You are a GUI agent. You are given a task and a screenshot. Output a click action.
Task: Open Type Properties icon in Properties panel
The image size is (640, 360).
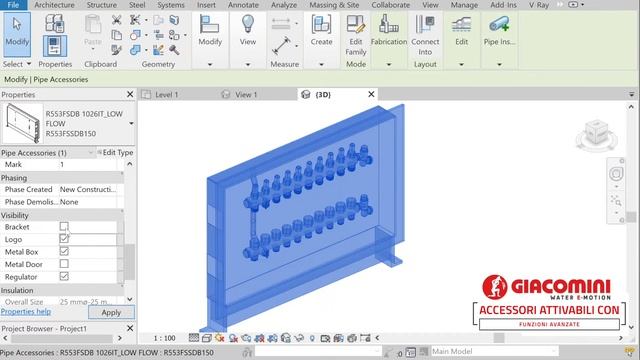[54, 23]
